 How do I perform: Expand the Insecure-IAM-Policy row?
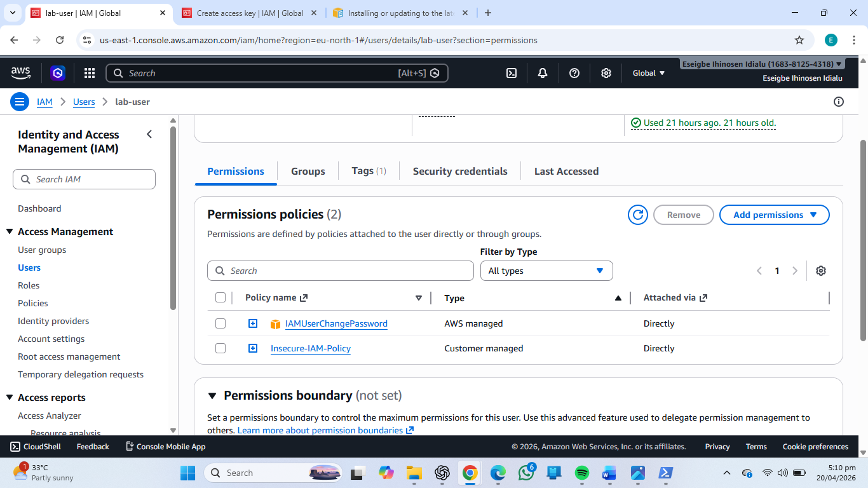253,348
